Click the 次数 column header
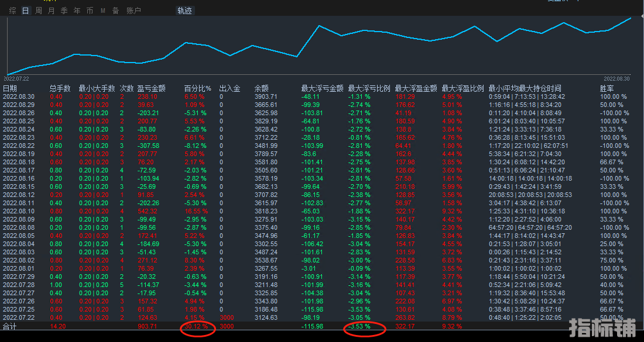Viewport: 644px width, 342px height. click(127, 89)
